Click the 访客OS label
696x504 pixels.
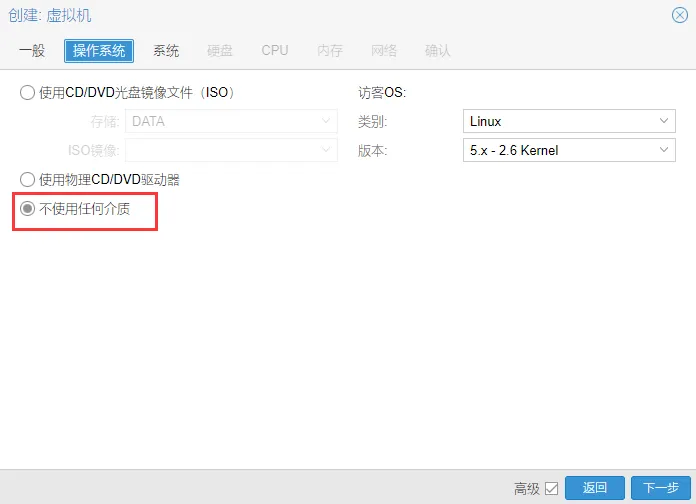click(x=382, y=93)
